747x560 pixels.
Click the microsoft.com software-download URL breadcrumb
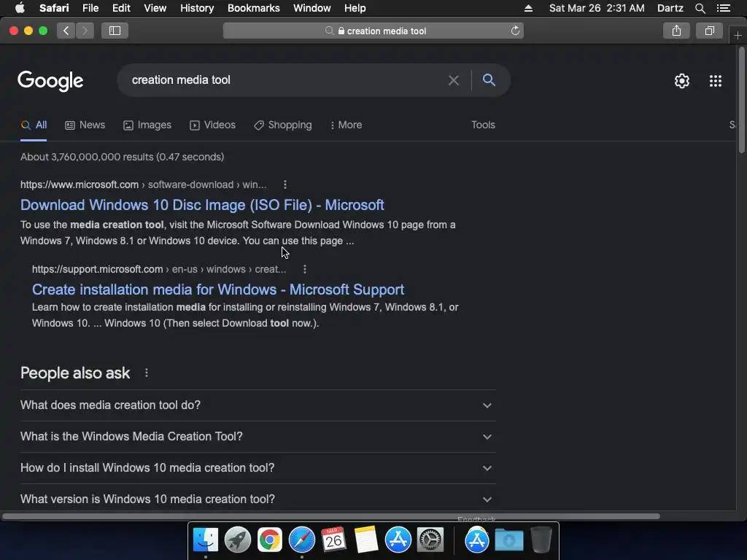pyautogui.click(x=144, y=184)
